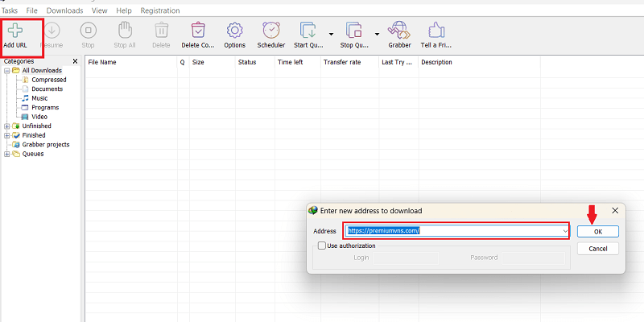Expand the Queues tree node
The height and width of the screenshot is (322, 644).
(7, 154)
